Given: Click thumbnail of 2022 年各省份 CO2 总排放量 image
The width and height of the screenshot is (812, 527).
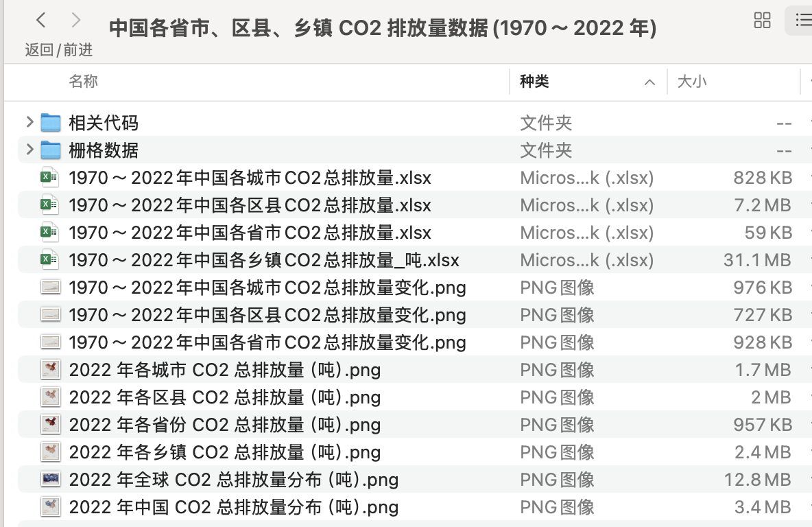Looking at the screenshot, I should (x=50, y=425).
